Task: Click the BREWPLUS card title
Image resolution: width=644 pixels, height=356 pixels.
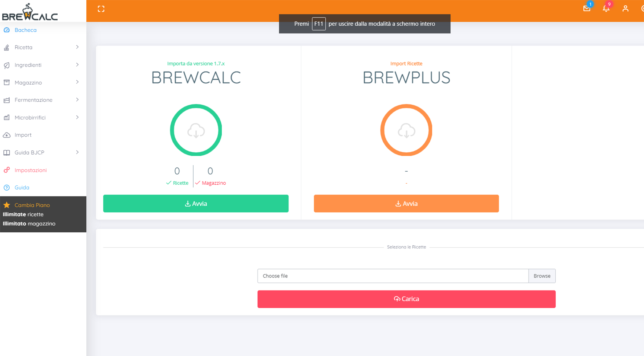Action: coord(406,78)
